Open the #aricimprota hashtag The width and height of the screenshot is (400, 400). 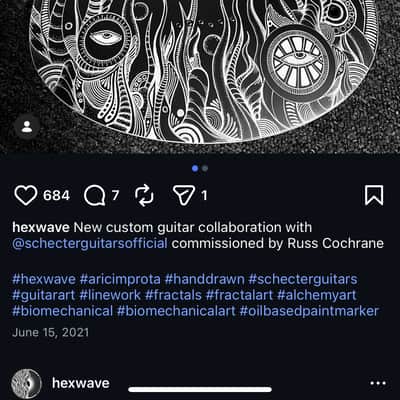pos(120,279)
